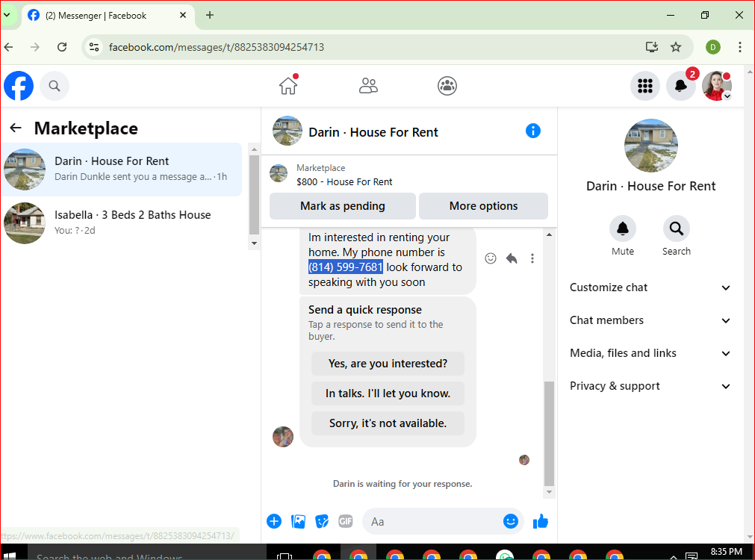Open more message options three dots
This screenshot has height=560, width=755.
[532, 258]
